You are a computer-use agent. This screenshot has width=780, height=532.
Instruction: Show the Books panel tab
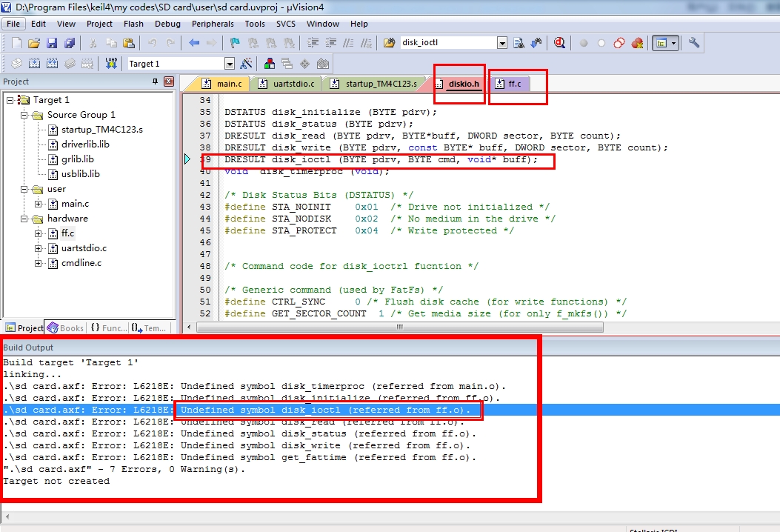click(66, 328)
